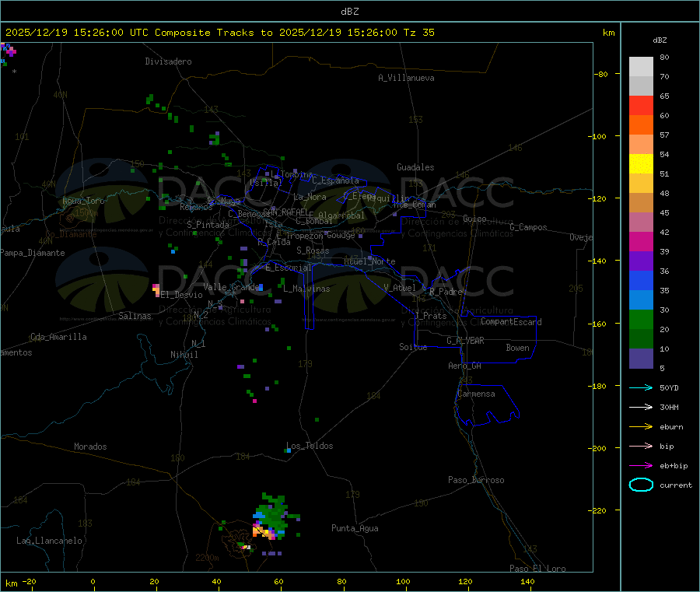Click the large storm cell near Punta_Agua

pyautogui.click(x=273, y=517)
